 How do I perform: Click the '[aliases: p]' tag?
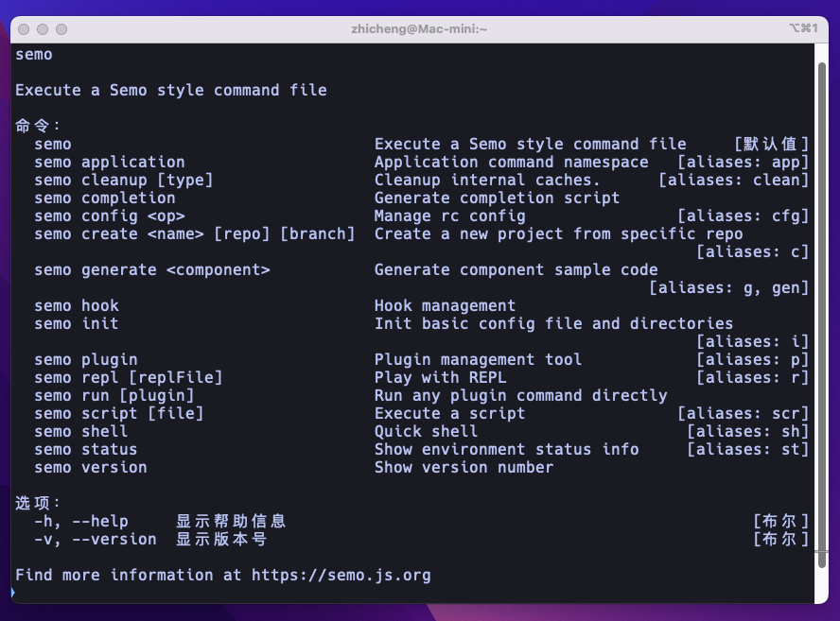tap(753, 359)
